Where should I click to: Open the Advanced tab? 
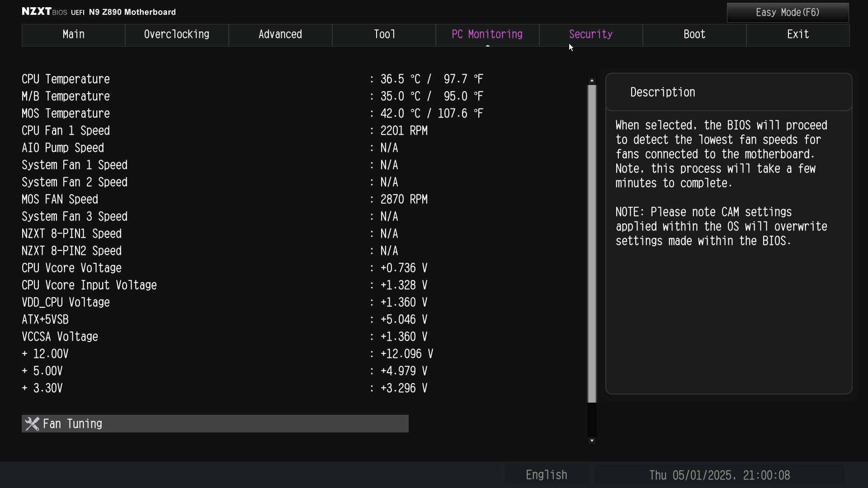pos(280,35)
